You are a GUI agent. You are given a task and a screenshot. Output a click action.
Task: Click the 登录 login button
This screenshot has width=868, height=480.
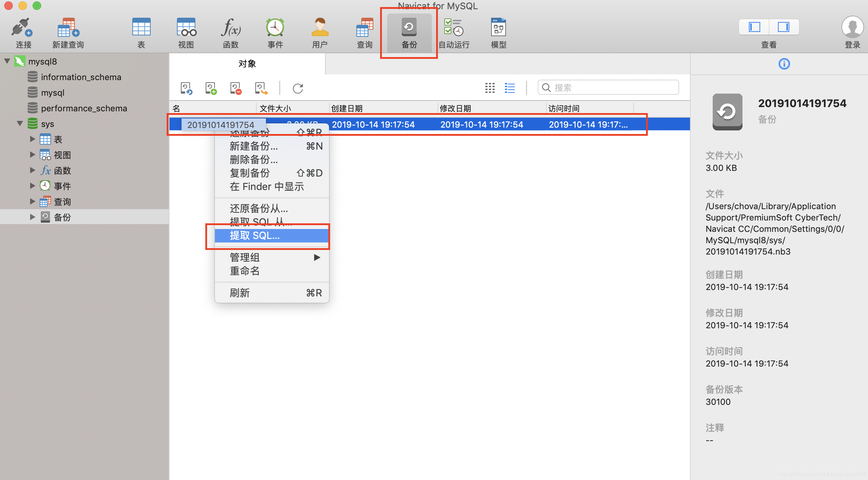click(852, 32)
